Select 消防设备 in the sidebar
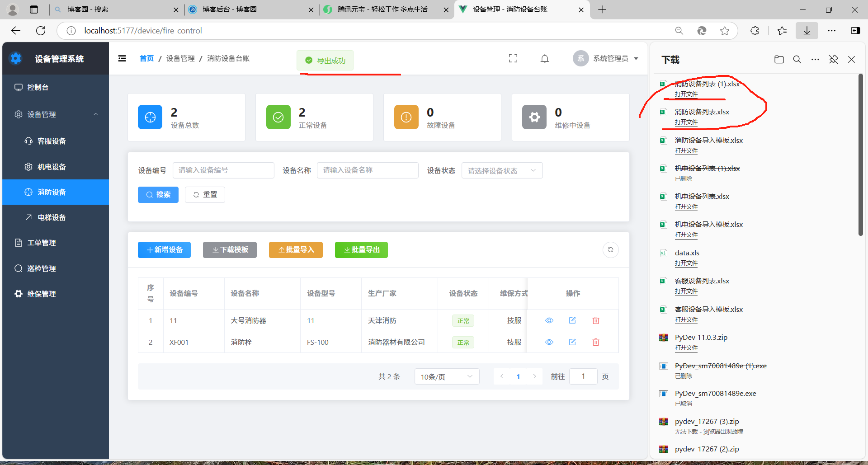The image size is (868, 465). click(x=56, y=192)
